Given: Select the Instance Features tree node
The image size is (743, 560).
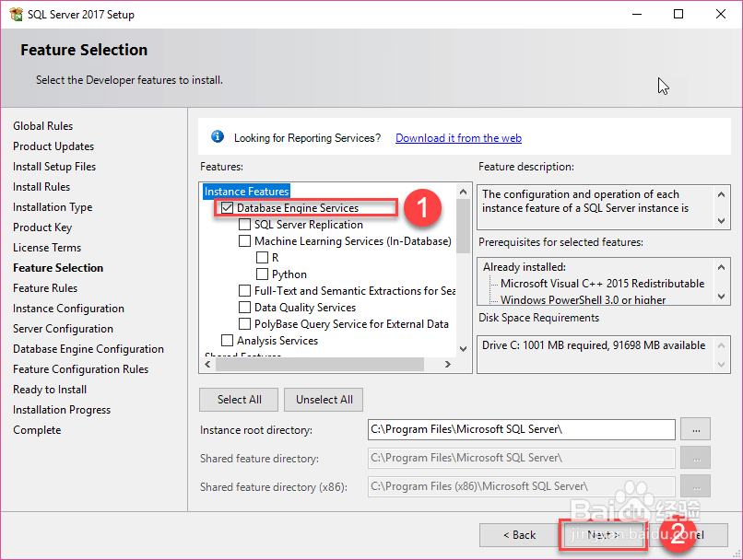Looking at the screenshot, I should tap(246, 192).
